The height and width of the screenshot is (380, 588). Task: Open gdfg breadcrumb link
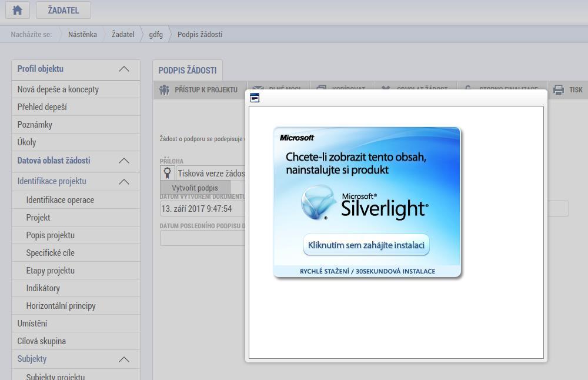click(156, 35)
